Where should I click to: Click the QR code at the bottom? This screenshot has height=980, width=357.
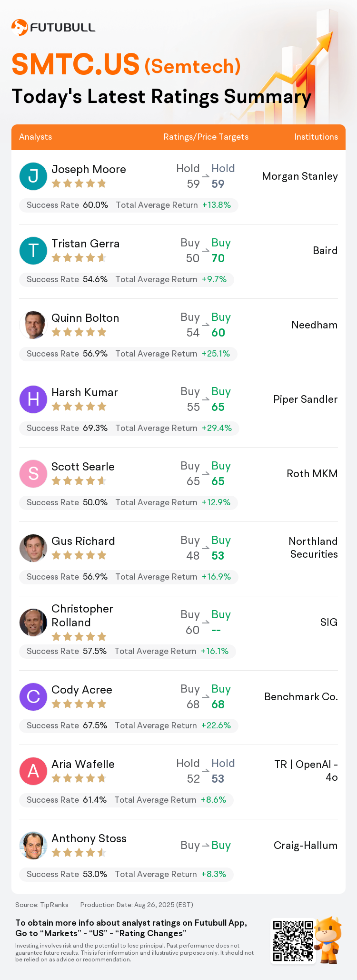(293, 941)
